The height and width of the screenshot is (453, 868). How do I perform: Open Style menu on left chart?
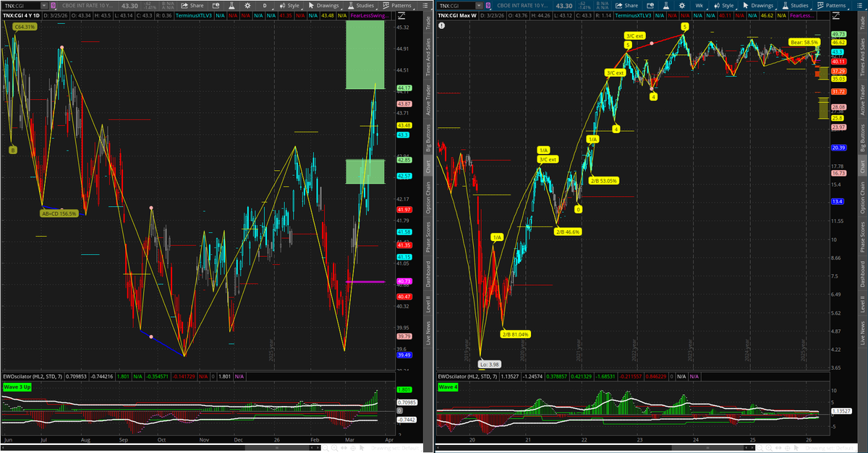point(290,6)
